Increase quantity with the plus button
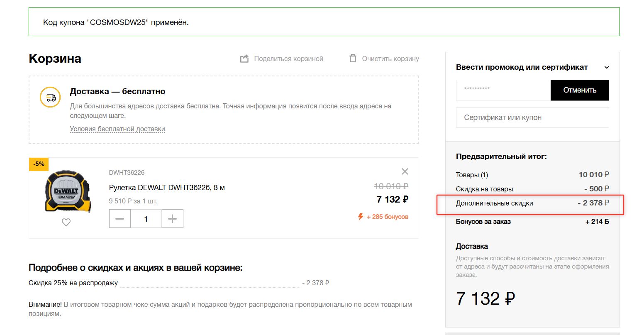The height and width of the screenshot is (335, 644). click(x=172, y=219)
